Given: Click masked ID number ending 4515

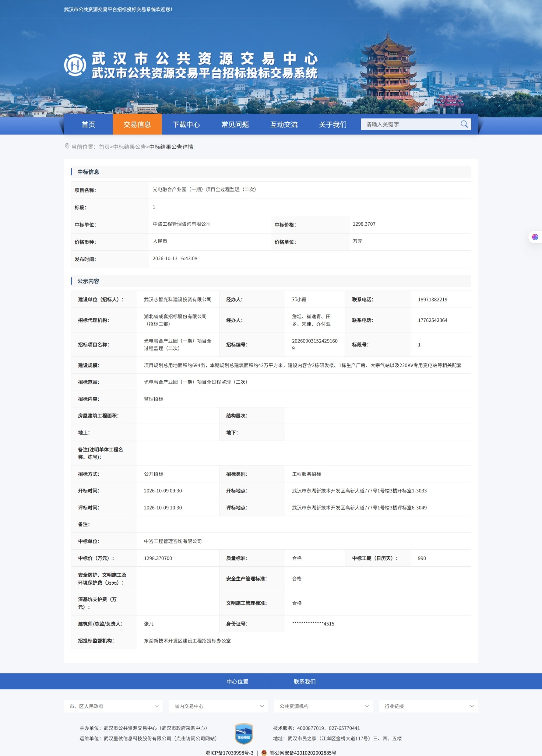Looking at the screenshot, I should click(x=313, y=623).
